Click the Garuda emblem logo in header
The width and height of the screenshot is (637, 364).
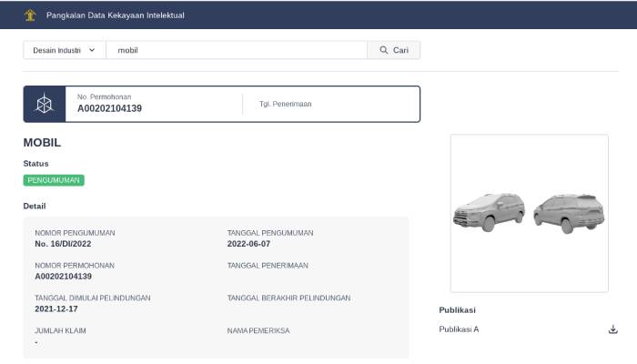coord(30,15)
